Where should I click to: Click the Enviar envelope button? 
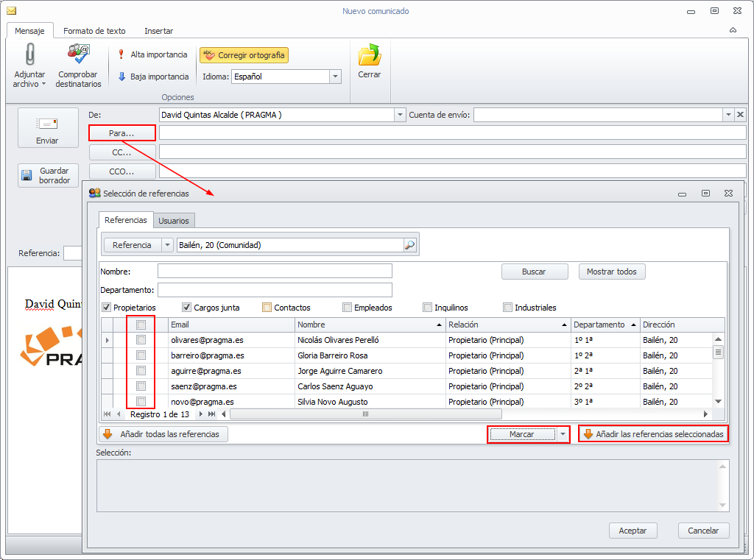tap(48, 128)
